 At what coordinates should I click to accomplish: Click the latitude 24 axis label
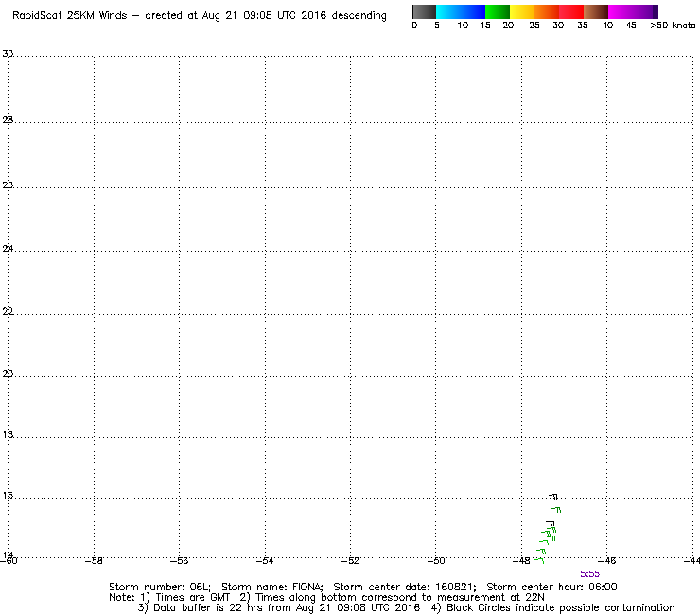(8, 249)
